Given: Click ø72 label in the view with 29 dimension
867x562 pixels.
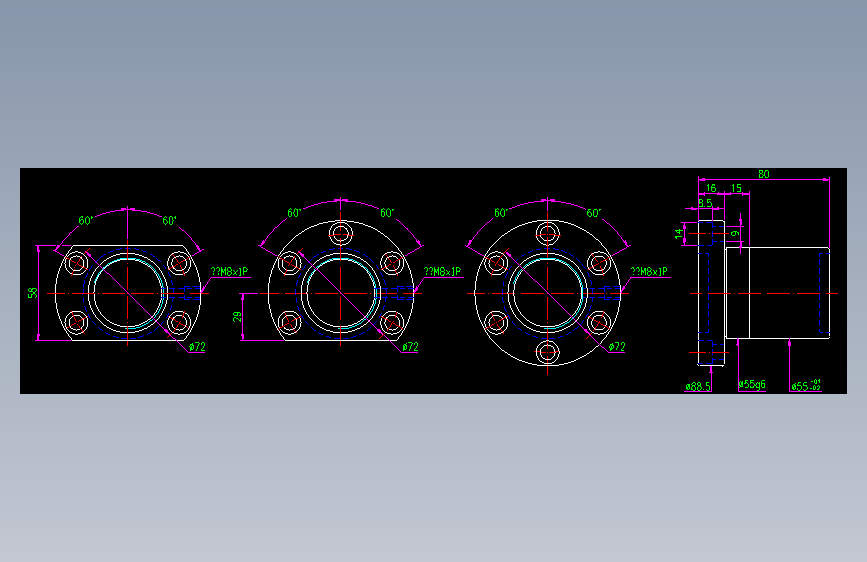Looking at the screenshot, I should click(x=410, y=347).
